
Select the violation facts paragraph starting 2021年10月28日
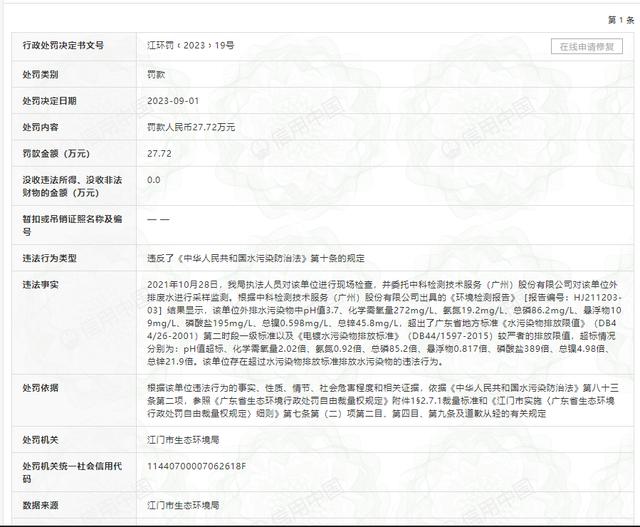pos(384,323)
